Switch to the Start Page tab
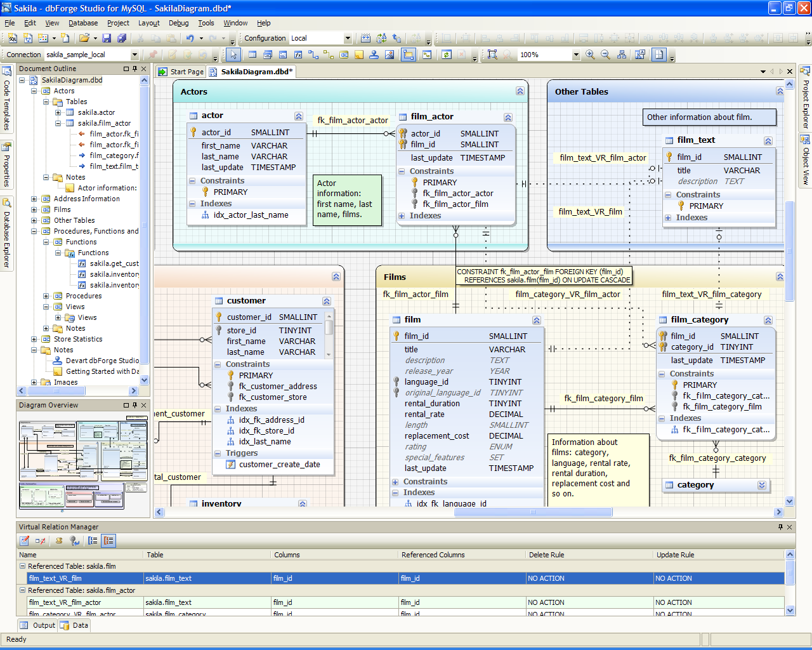The width and height of the screenshot is (812, 650). [x=181, y=72]
